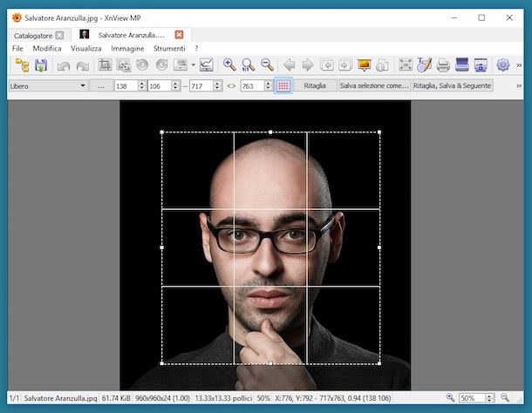Screen dimensions: 532x413
Task: Switch to the Catalogatore tab
Action: click(33, 36)
